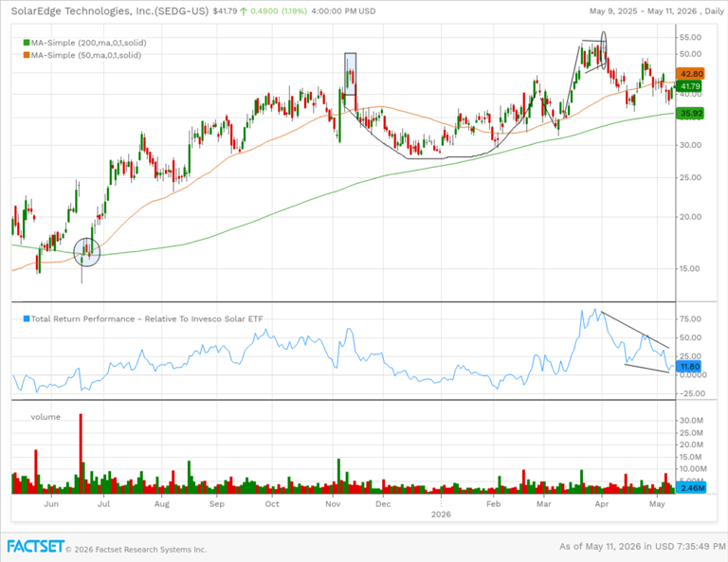Click the Sep month label on time axis
This screenshot has width=728, height=562.
217,504
